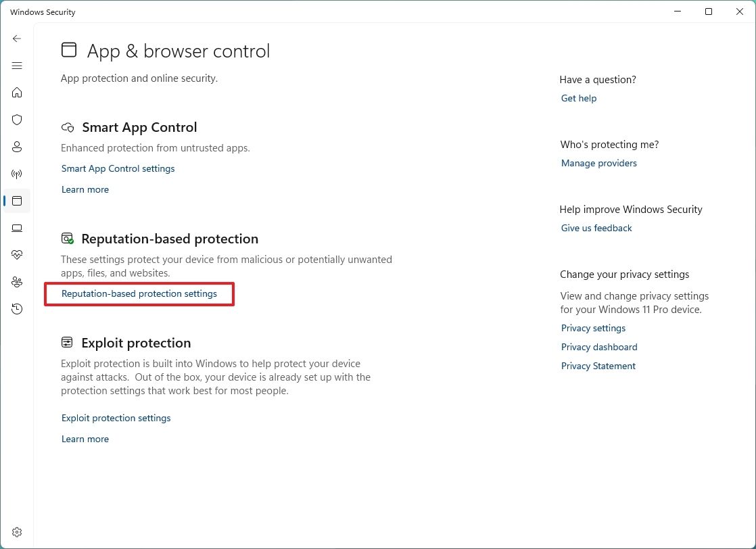Open Account protection in the sidebar
Viewport: 756px width, 549px height.
(x=17, y=147)
